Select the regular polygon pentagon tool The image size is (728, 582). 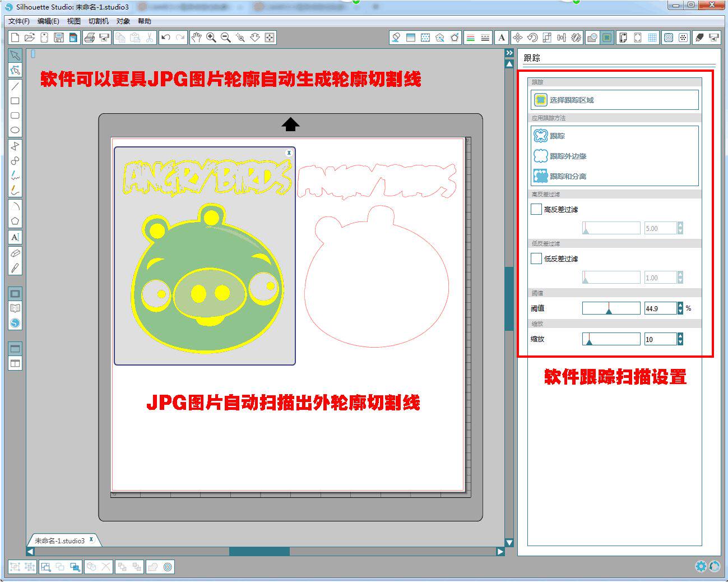coord(15,221)
